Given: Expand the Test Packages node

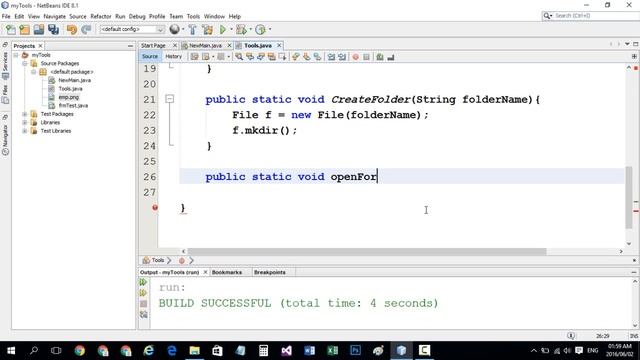Looking at the screenshot, I should point(25,114).
